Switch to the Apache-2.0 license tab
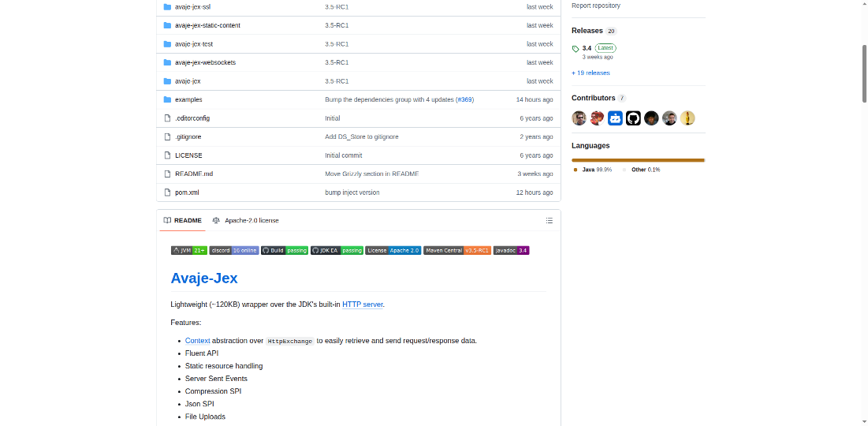 (251, 220)
